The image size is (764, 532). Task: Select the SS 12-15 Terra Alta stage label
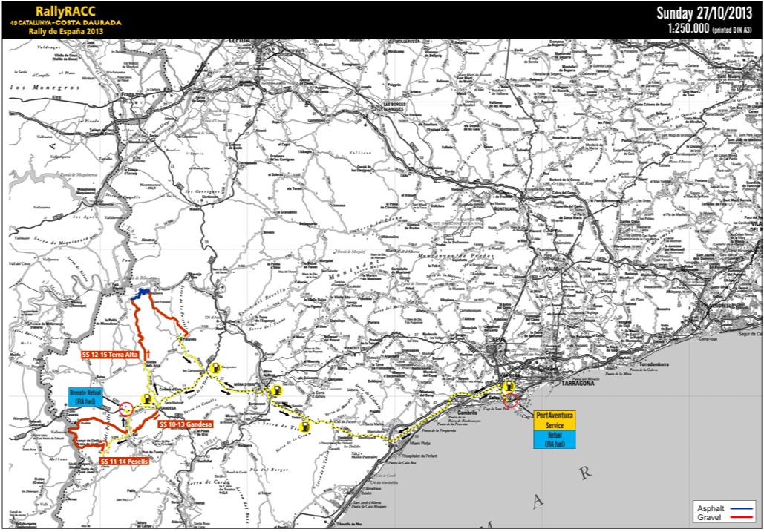[x=111, y=355]
